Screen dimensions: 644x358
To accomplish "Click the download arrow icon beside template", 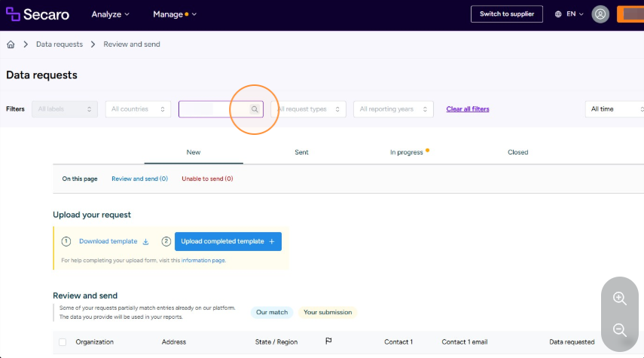I will pos(145,242).
